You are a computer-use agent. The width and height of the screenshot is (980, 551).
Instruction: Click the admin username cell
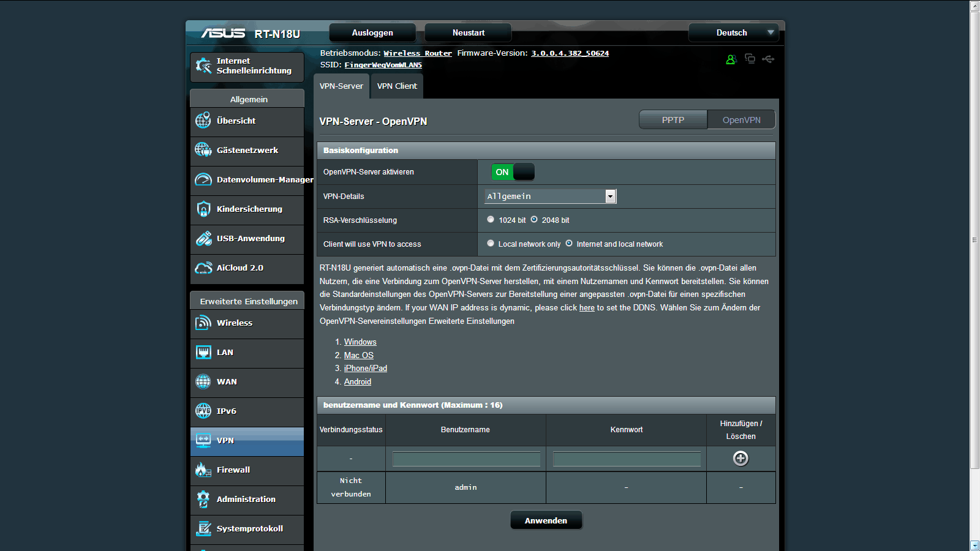click(466, 487)
